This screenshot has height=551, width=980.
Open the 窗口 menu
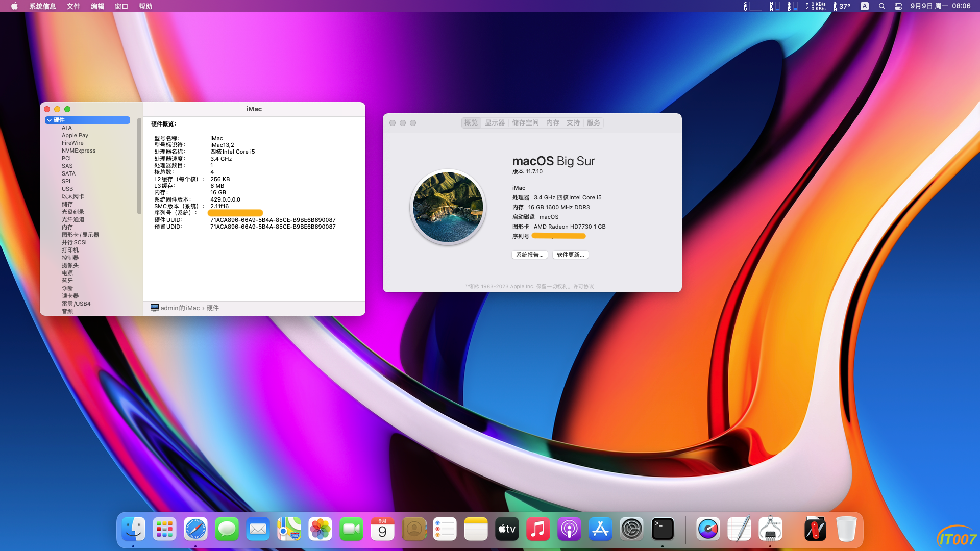[x=121, y=6]
